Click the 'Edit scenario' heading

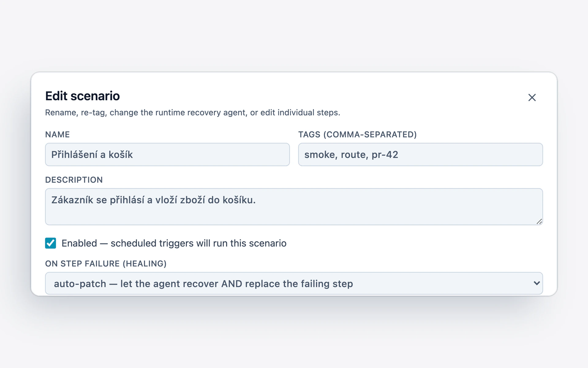[82, 96]
